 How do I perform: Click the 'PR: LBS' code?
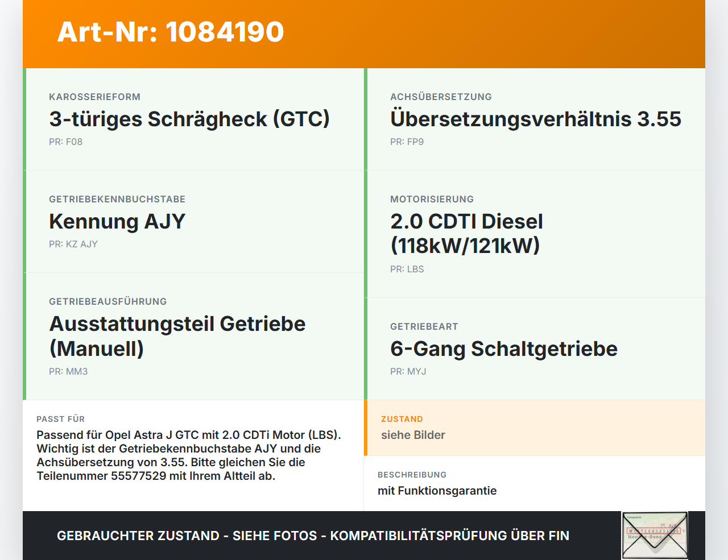(407, 269)
